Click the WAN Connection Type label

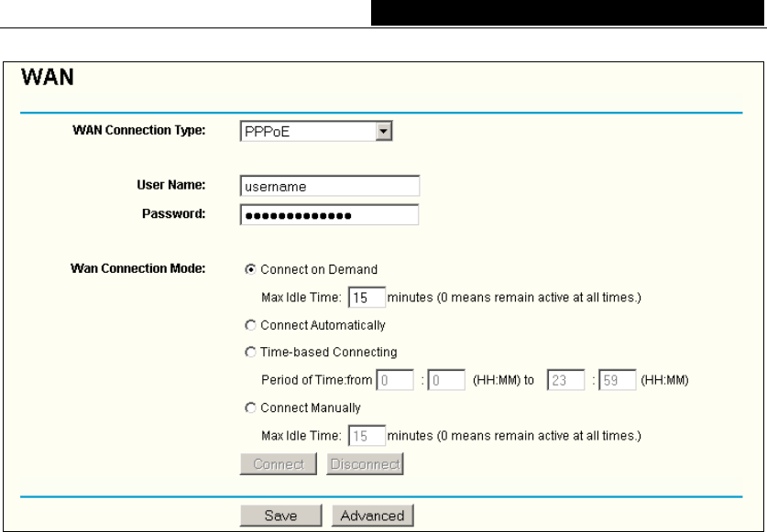click(x=139, y=130)
